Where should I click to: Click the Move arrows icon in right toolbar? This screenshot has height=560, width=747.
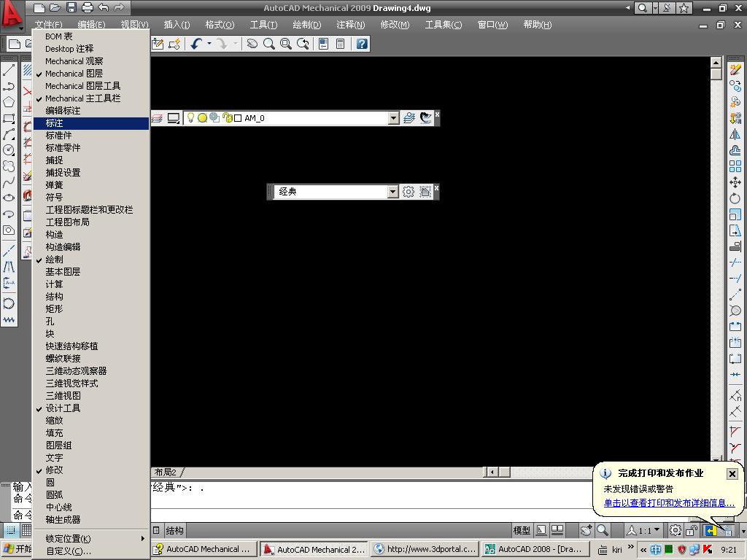(735, 182)
